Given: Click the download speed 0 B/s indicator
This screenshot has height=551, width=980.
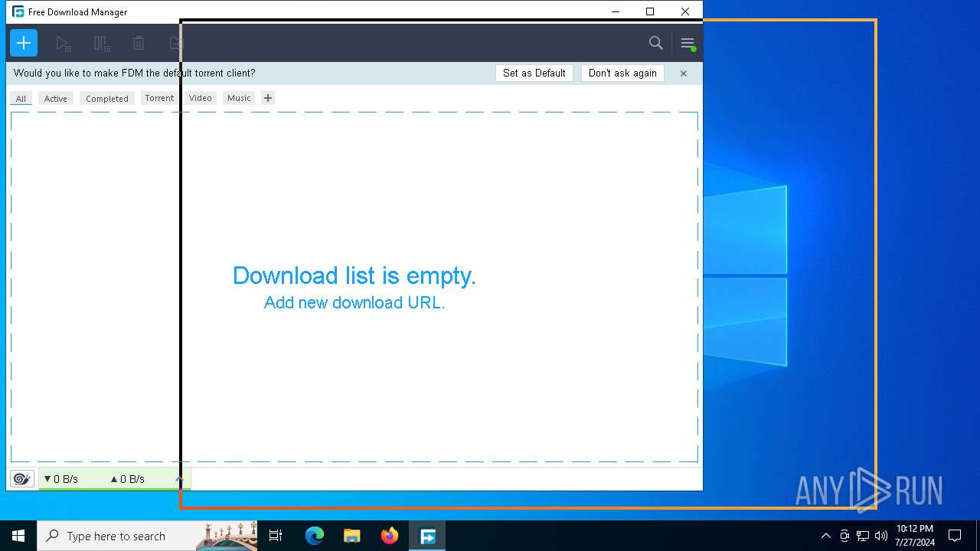Looking at the screenshot, I should 60,479.
